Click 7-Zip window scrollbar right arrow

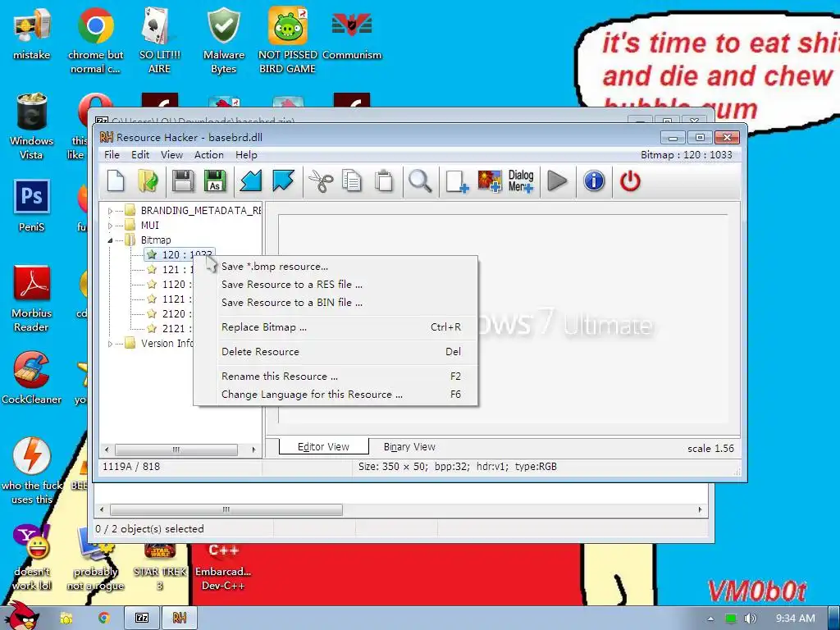coord(701,509)
